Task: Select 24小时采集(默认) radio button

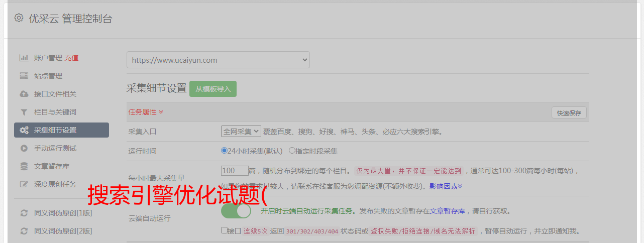Action: point(224,150)
